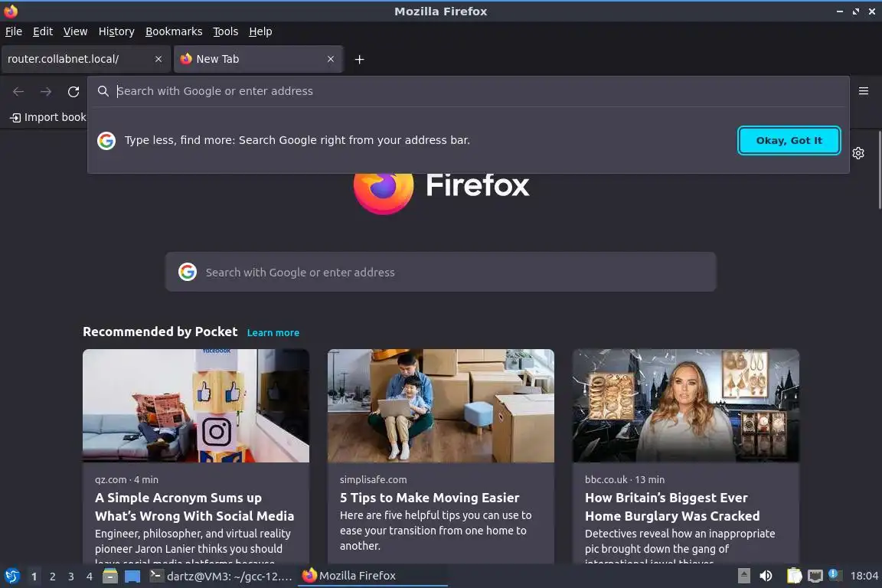Viewport: 882px width, 588px height.
Task: Follow the Learn more link beside Pocket
Action: [273, 332]
